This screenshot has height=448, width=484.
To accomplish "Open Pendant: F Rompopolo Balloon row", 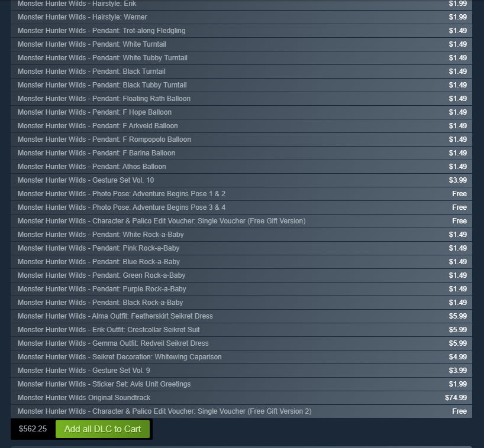I will click(x=241, y=139).
